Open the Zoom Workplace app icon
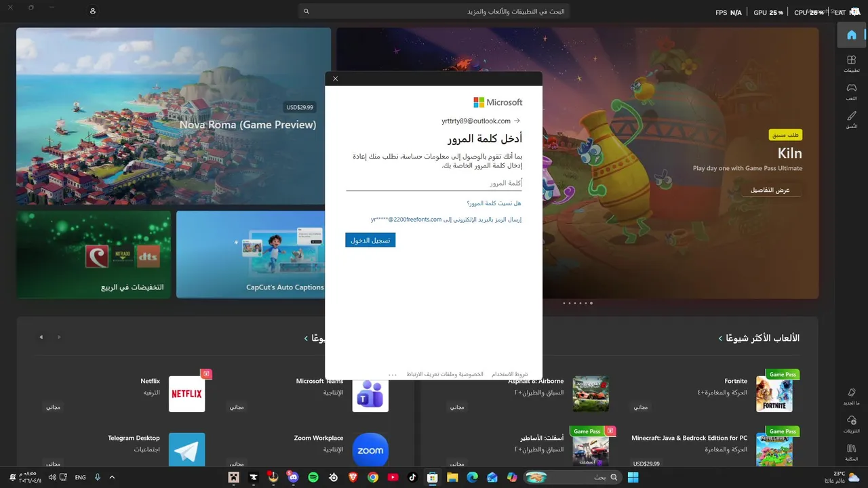The height and width of the screenshot is (488, 868). pyautogui.click(x=370, y=450)
